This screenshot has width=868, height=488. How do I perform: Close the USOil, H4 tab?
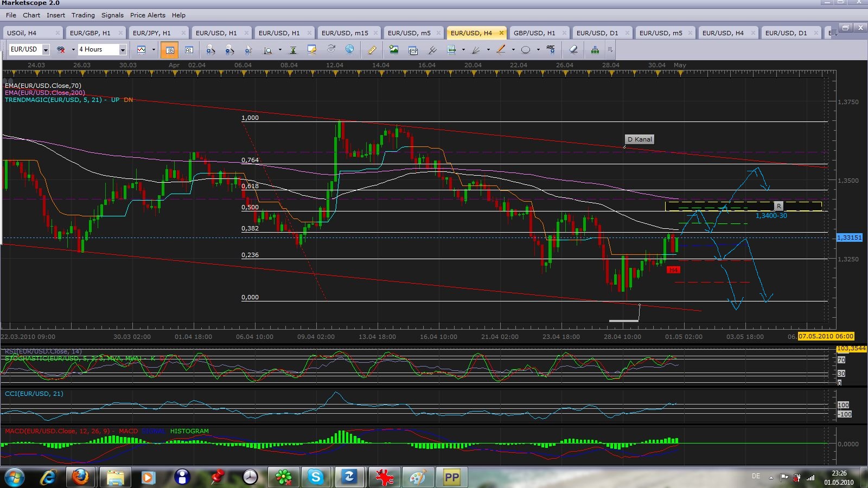58,33
